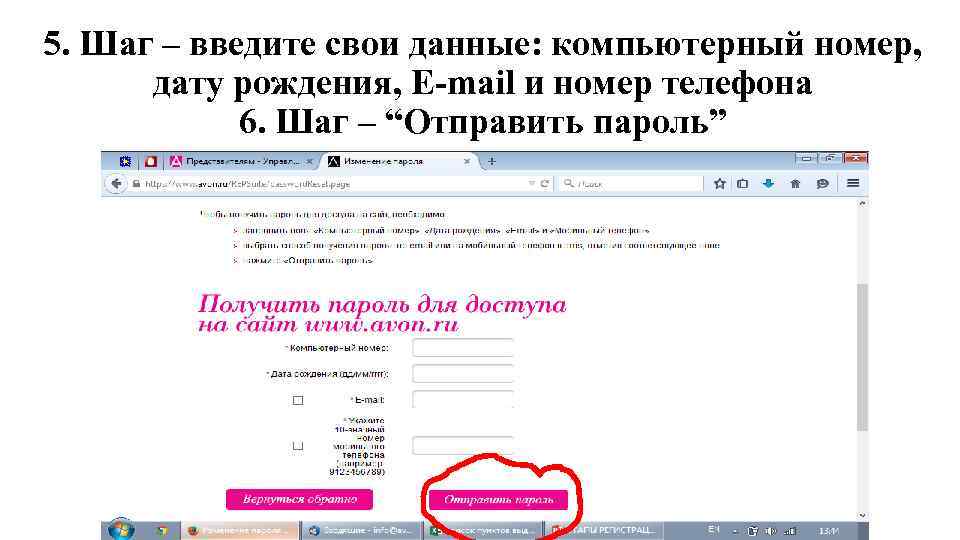
Task: Click the browser search field
Action: pyautogui.click(x=631, y=183)
